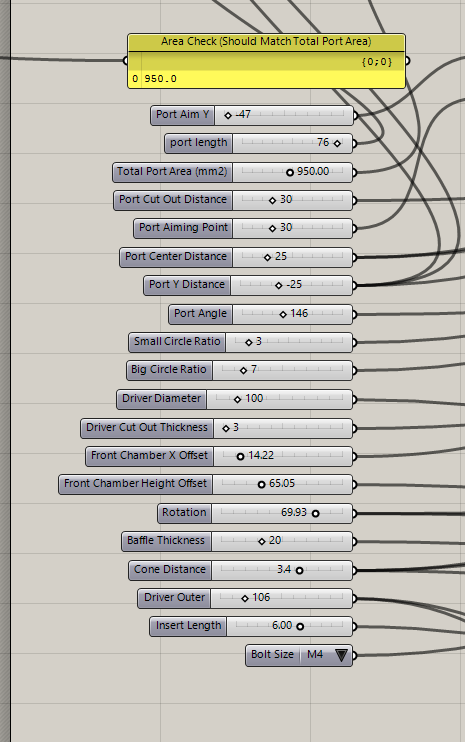This screenshot has height=742, width=465.
Task: Click the output grip of Insert Length slider
Action: 355,627
